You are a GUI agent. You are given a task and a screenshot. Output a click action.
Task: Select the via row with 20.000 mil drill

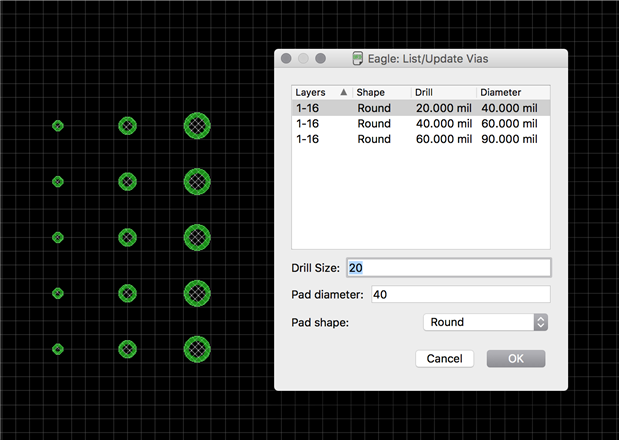tap(420, 108)
